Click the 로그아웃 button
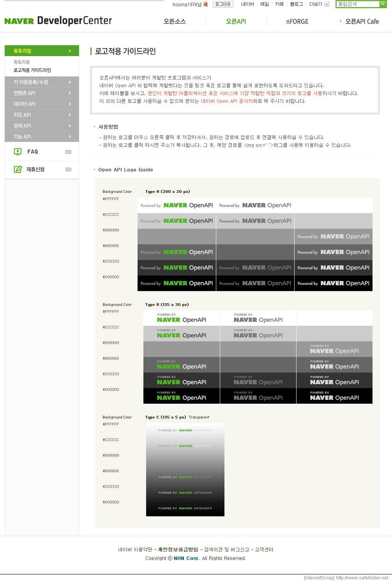 coord(223,4)
